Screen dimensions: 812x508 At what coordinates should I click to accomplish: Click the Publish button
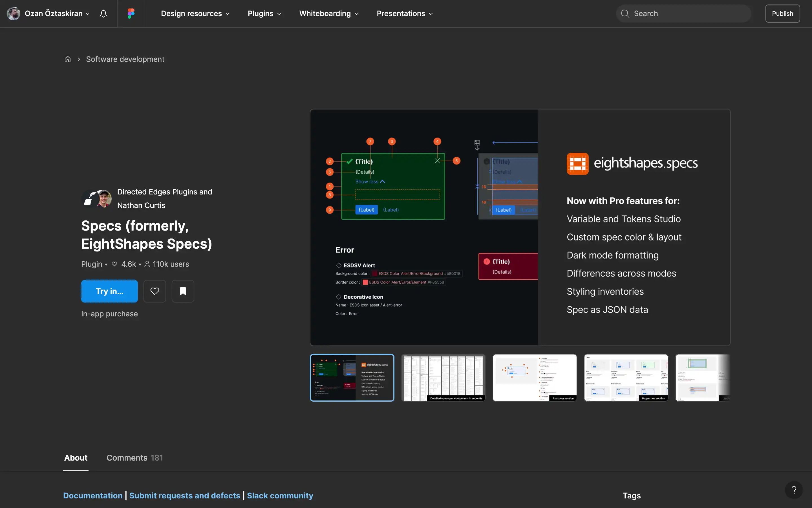tap(782, 14)
